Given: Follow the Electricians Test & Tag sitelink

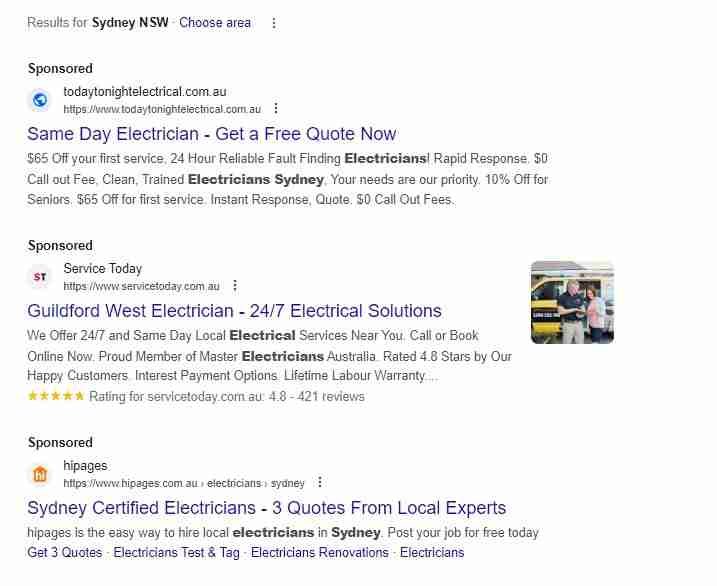Looking at the screenshot, I should pyautogui.click(x=177, y=552).
